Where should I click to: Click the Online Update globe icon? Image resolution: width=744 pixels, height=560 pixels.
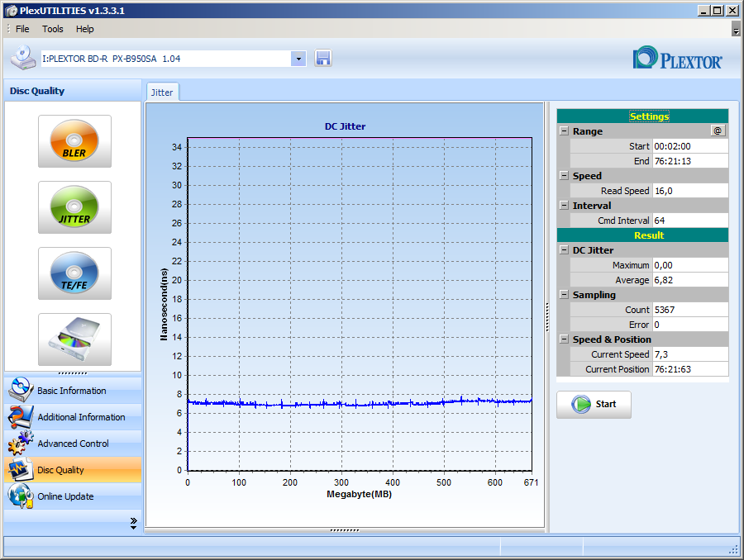point(21,496)
